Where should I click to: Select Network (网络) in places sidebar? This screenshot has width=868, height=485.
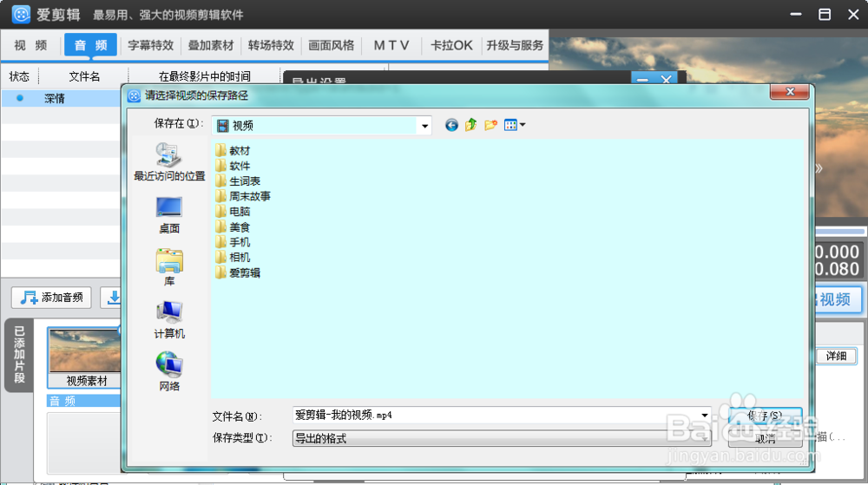tap(169, 371)
